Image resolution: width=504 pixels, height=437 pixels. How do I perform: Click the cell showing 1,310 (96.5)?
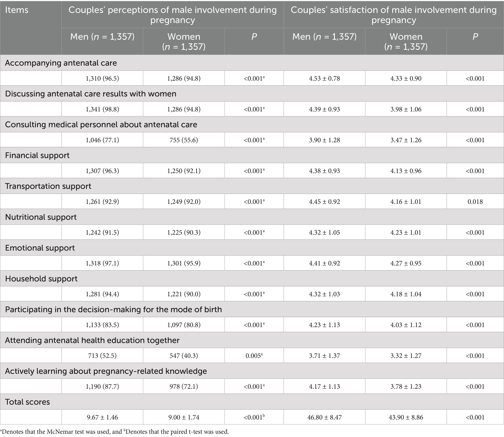coord(102,79)
